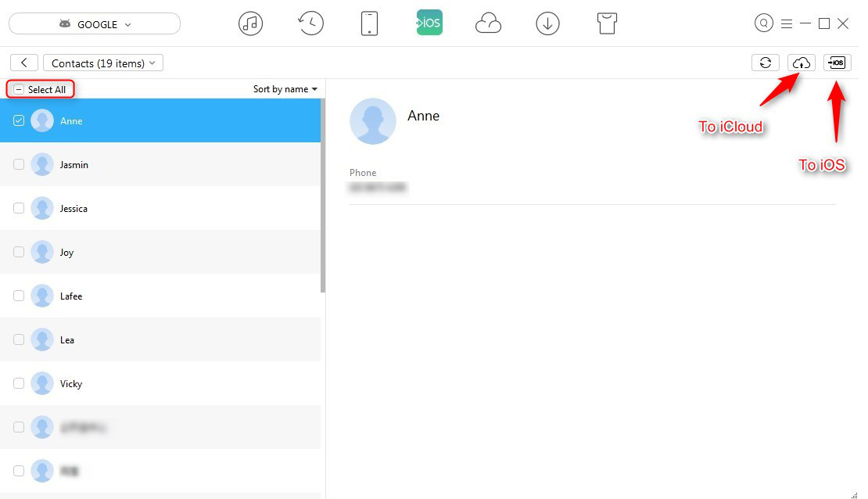Click the Phone field label

click(x=363, y=173)
